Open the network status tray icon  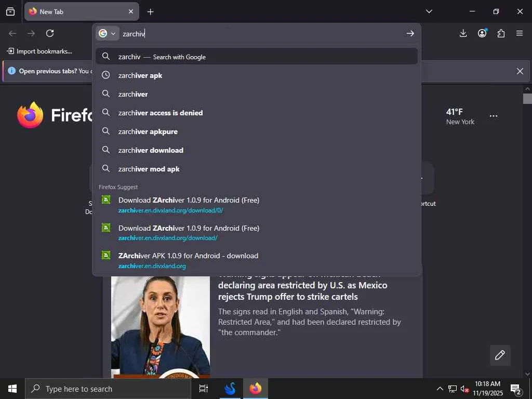tap(453, 389)
